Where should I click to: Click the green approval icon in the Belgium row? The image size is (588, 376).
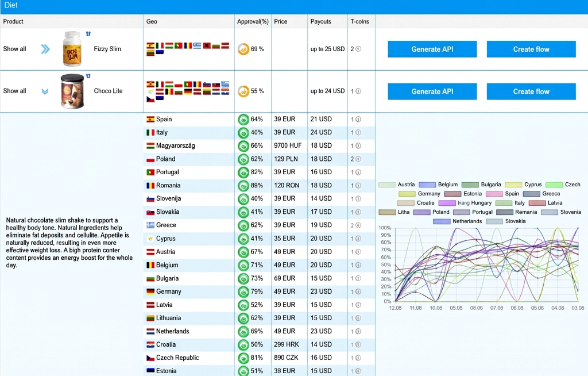coord(243,265)
